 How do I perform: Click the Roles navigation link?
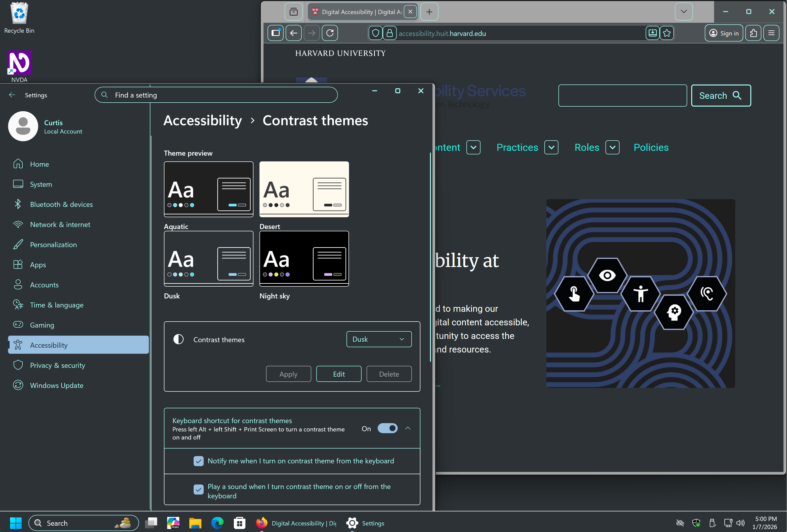(587, 147)
